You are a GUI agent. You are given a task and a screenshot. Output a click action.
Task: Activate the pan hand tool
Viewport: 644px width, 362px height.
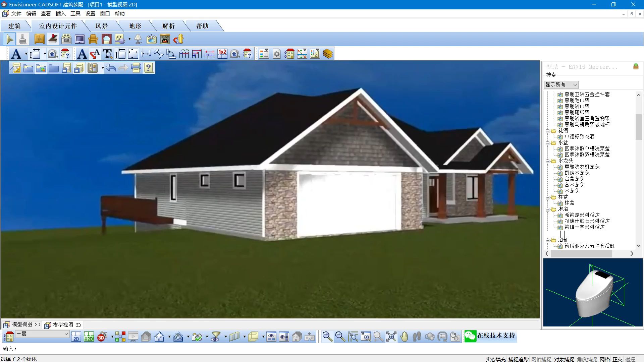pyautogui.click(x=404, y=336)
